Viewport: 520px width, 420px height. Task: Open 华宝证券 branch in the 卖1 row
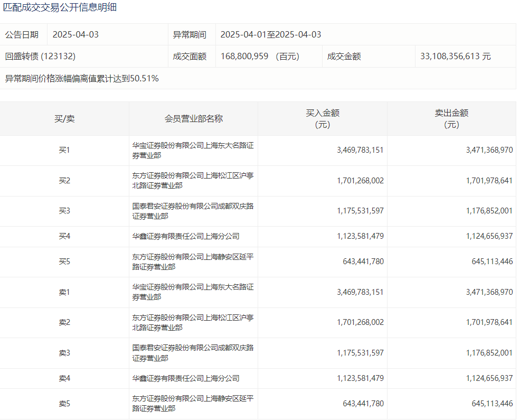(x=193, y=292)
